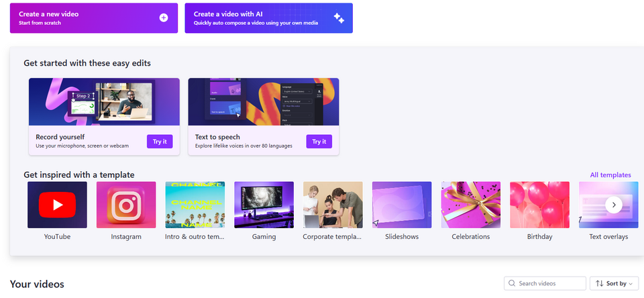Click the magnifier icon in the Search videos box
Viewport: 644px width, 298px height.
[513, 284]
